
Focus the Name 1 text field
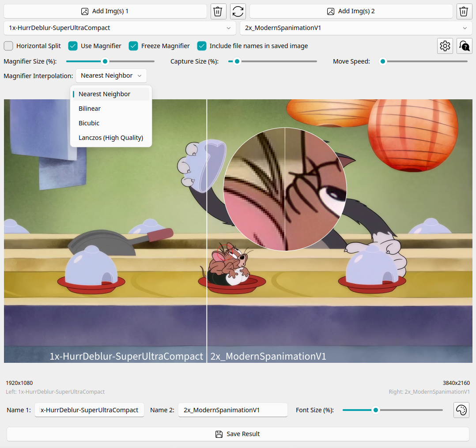pos(89,410)
